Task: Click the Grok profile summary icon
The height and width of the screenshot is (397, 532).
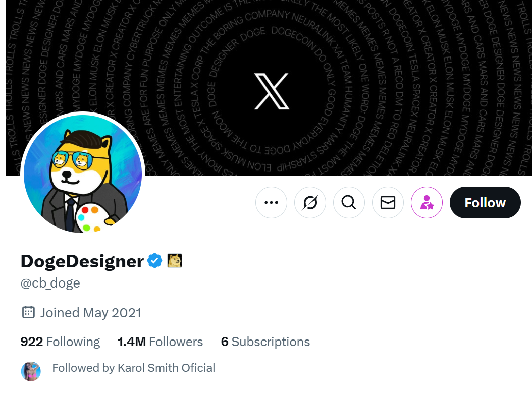Action: pyautogui.click(x=310, y=202)
